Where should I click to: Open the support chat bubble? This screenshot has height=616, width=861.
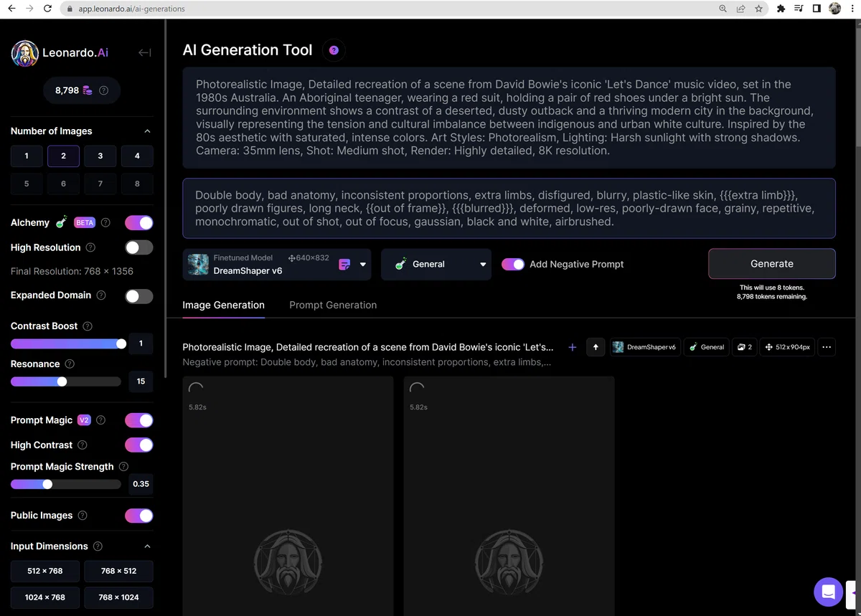pos(828,592)
